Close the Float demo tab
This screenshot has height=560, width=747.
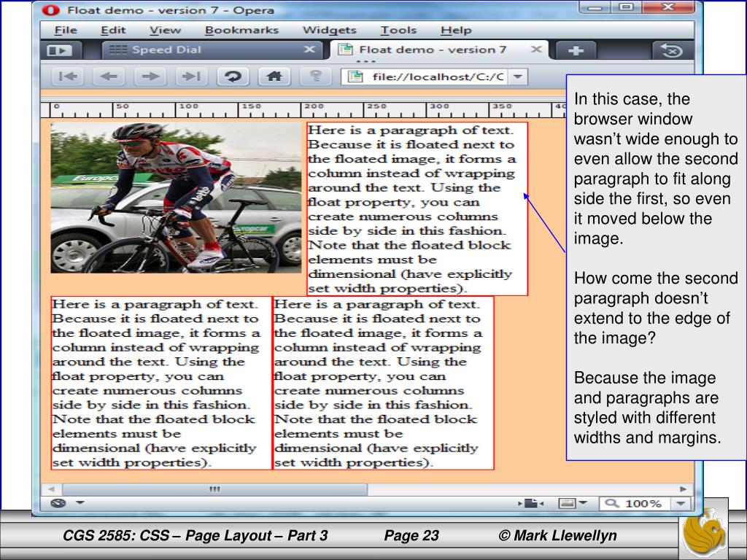(536, 49)
